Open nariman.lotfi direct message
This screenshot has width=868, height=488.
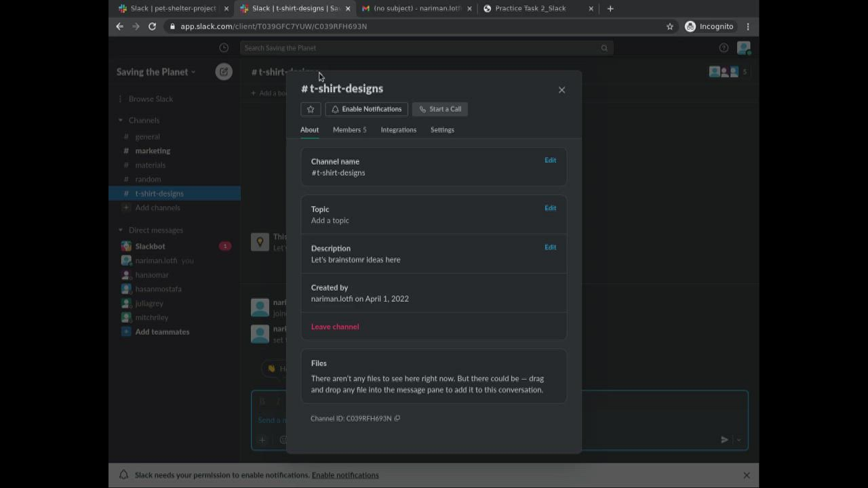tap(174, 260)
